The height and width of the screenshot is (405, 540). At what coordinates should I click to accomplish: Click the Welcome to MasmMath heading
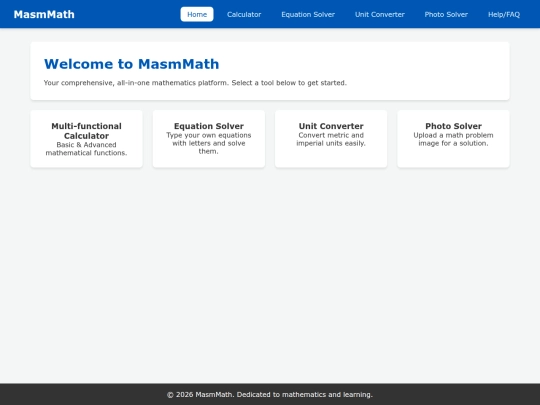pos(132,64)
